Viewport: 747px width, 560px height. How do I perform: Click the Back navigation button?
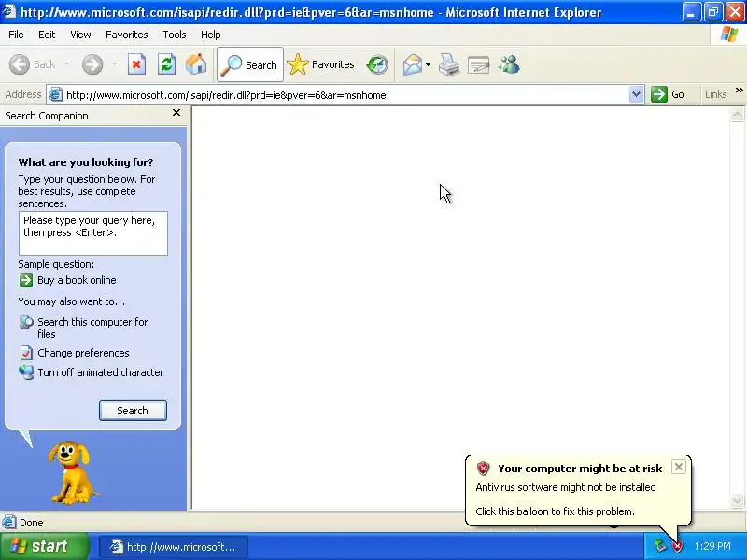[32, 64]
